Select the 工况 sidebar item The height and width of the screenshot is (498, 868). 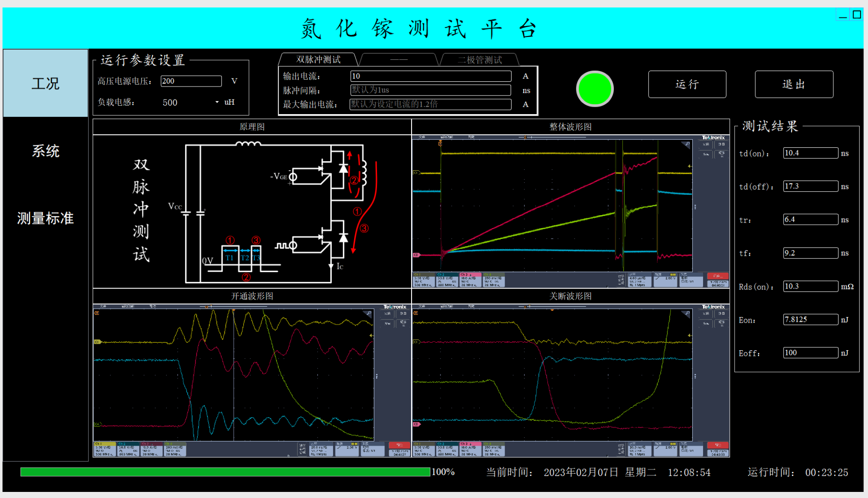tap(45, 83)
